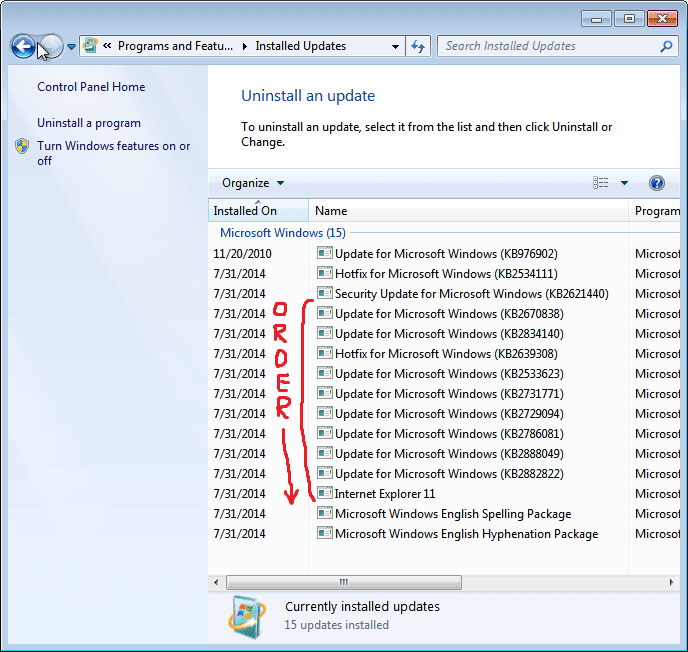Open the view options dropdown arrow

pyautogui.click(x=624, y=183)
